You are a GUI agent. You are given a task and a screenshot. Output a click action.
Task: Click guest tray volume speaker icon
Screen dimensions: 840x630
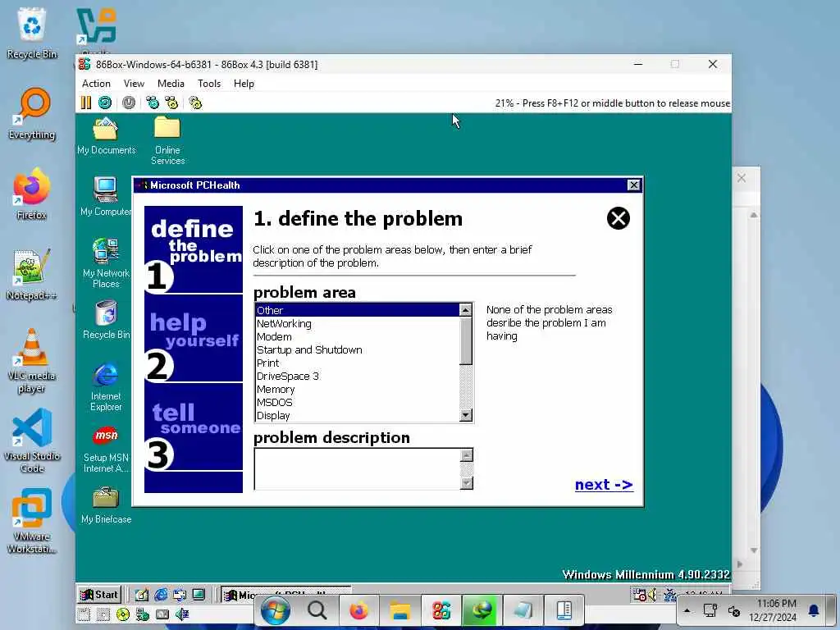(x=652, y=595)
